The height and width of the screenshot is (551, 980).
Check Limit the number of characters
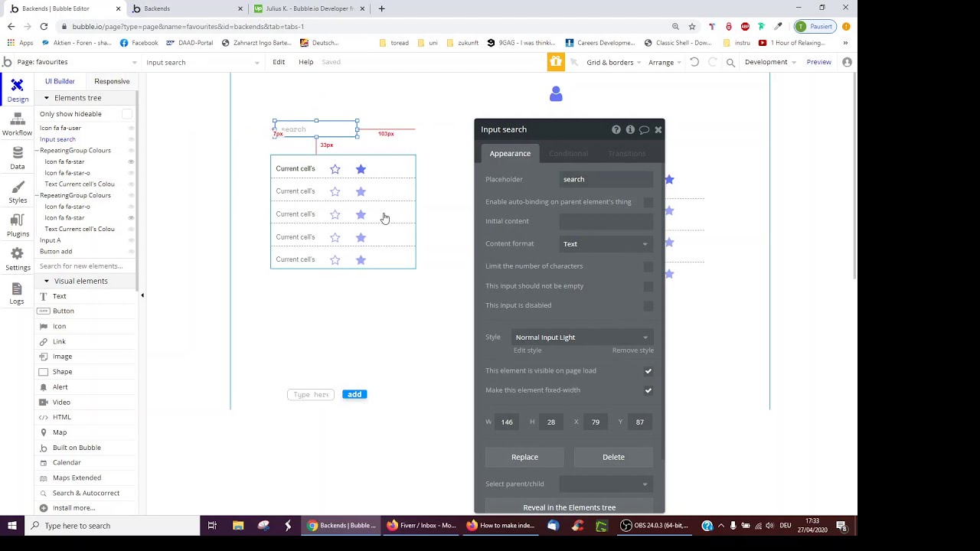point(648,266)
